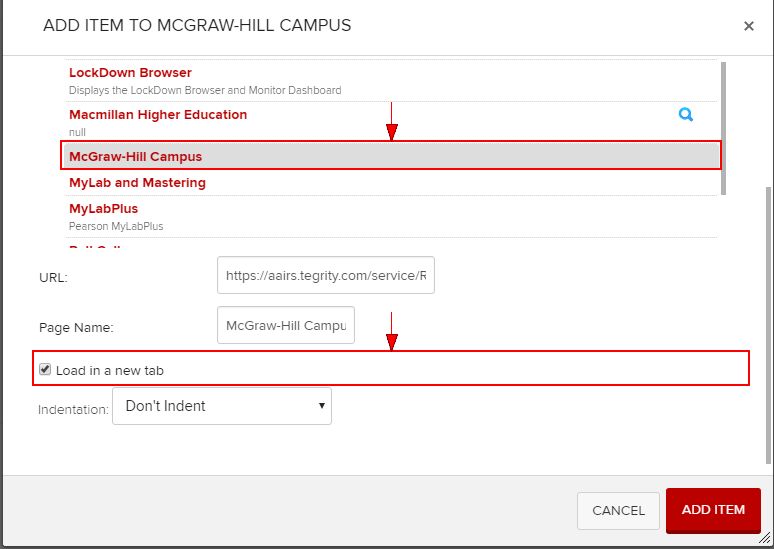Image resolution: width=774 pixels, height=549 pixels.
Task: Click into the URL input field
Action: (x=326, y=275)
